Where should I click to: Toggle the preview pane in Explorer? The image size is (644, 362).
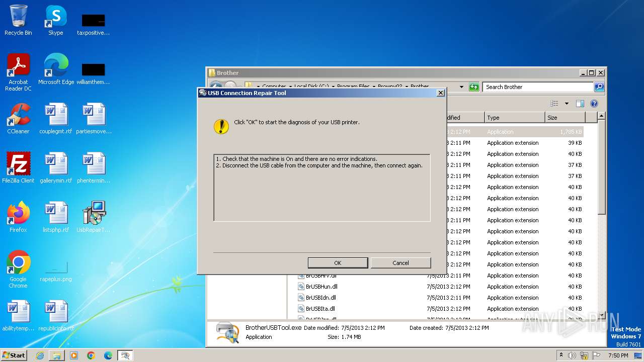point(580,104)
